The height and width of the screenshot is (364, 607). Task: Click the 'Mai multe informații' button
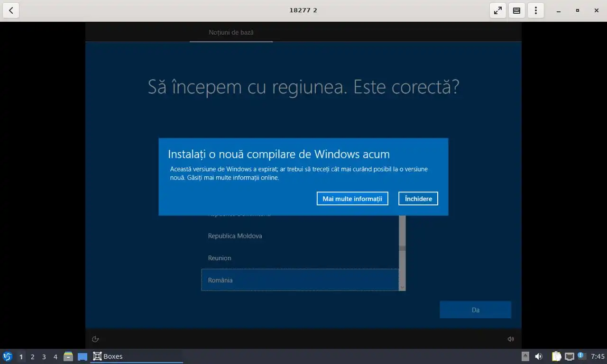tap(352, 199)
